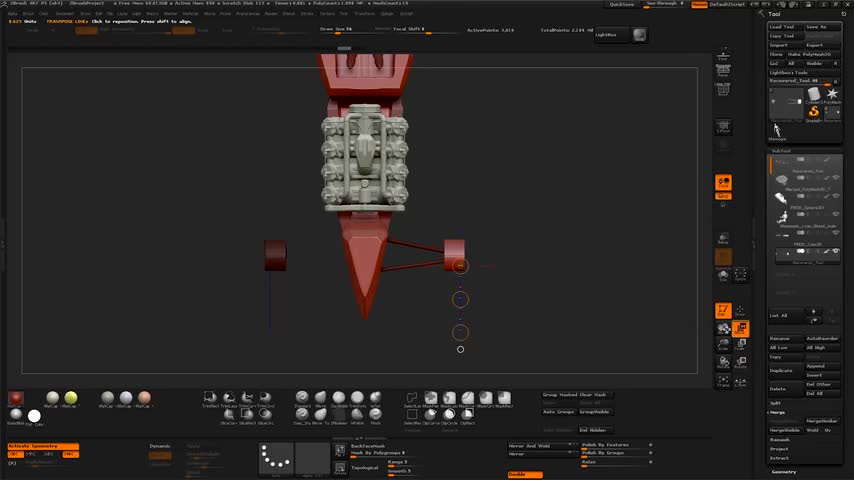Select the SelectLasso brush

coord(412,398)
